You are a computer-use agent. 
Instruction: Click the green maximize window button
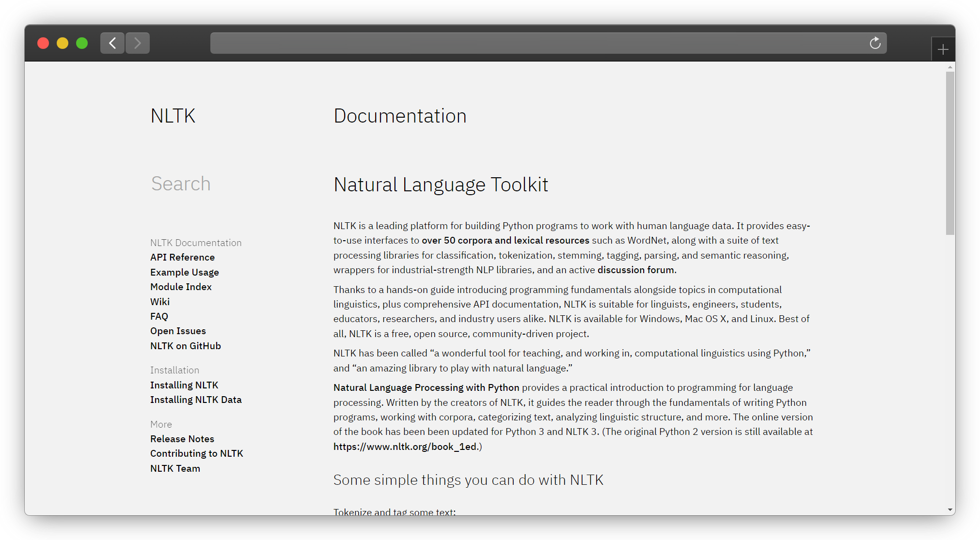click(82, 43)
